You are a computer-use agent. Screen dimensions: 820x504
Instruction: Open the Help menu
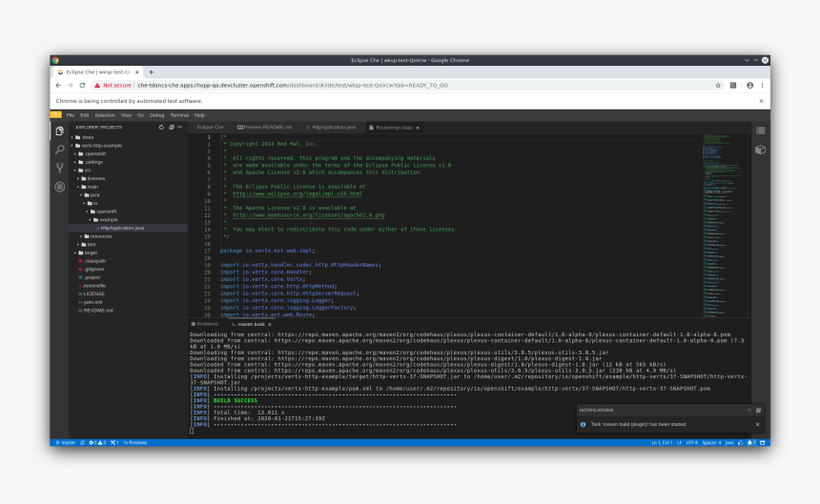[x=200, y=115]
